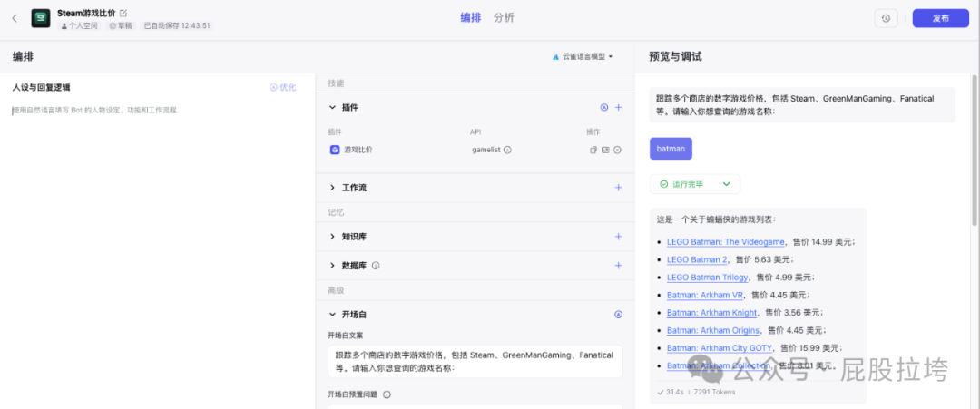This screenshot has width=980, height=409.
Task: Click the 优化 prompt optimize button
Action: [x=282, y=87]
